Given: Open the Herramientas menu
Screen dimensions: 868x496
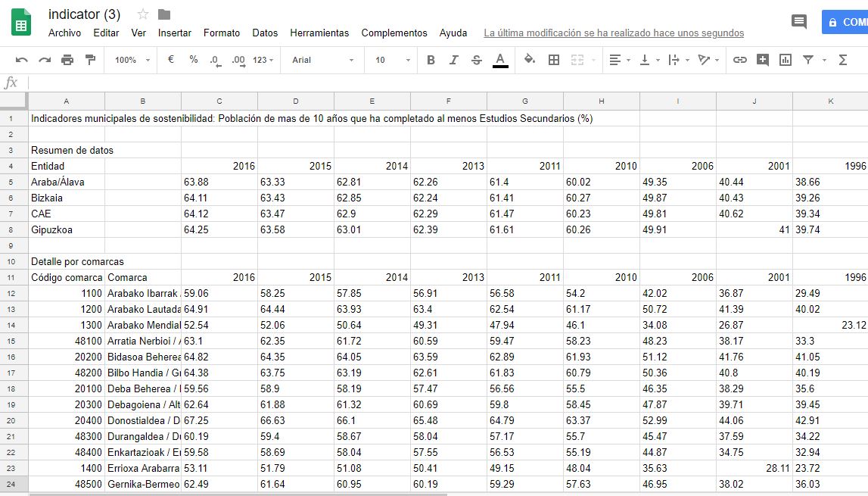Looking at the screenshot, I should pos(319,33).
